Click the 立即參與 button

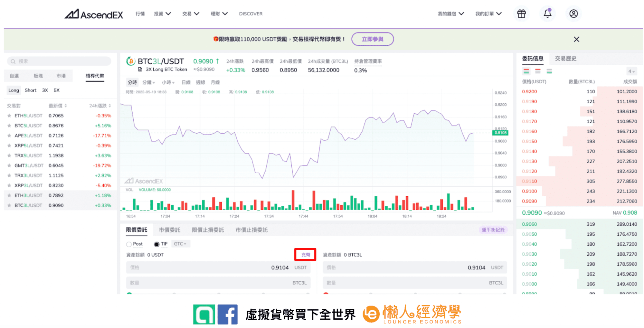point(372,39)
